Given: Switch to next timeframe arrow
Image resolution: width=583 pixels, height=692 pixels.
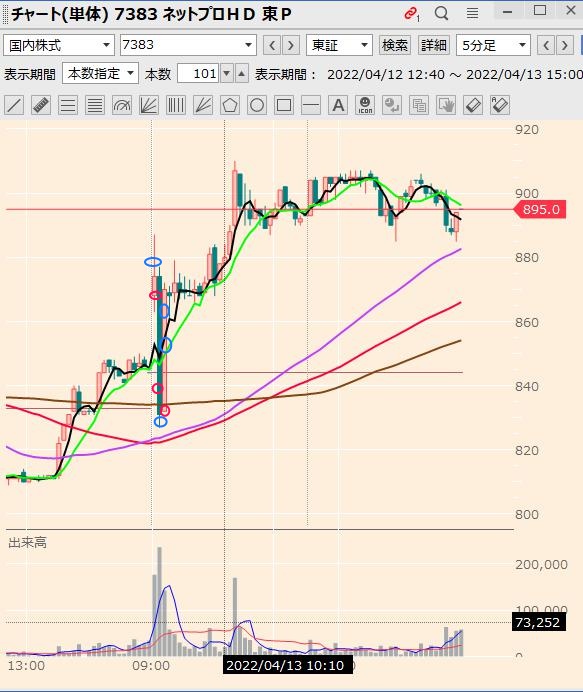Looking at the screenshot, I should tap(564, 45).
